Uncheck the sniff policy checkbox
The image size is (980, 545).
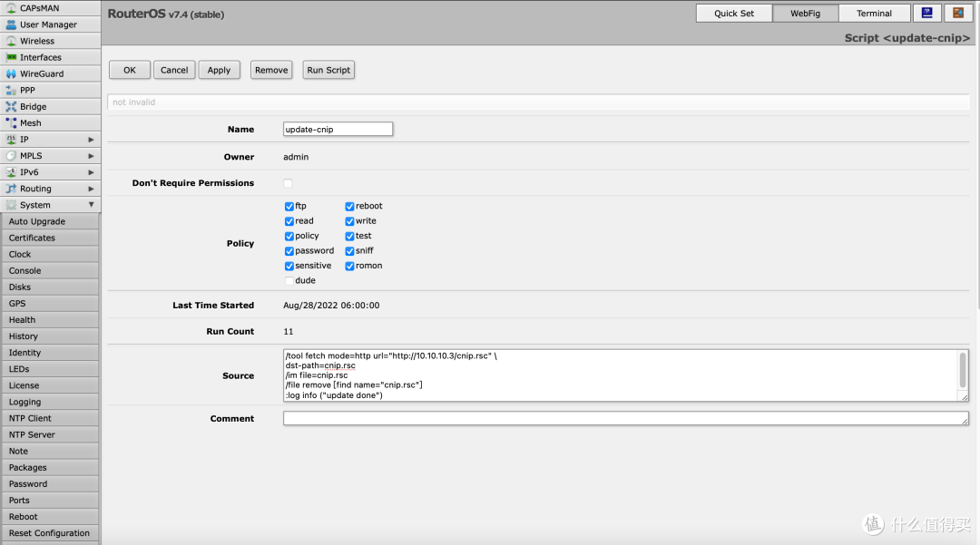point(349,251)
